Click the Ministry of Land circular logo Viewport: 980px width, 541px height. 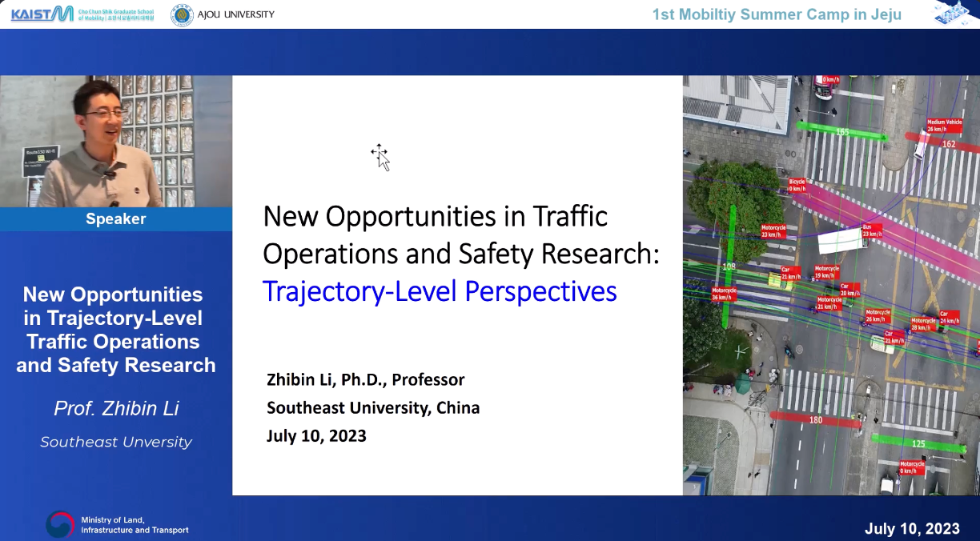point(59,524)
